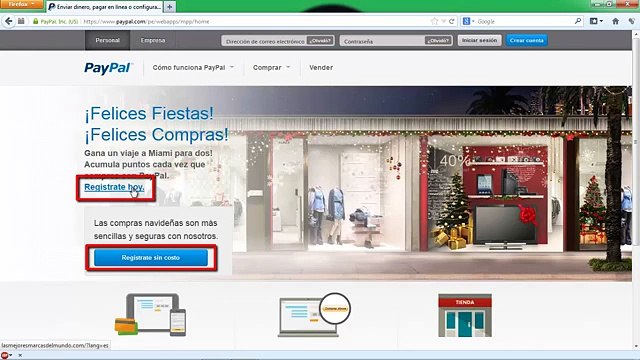Screen dimensions: 640x360
Task: Click the Adblock icon in status bar
Action: coord(5,356)
